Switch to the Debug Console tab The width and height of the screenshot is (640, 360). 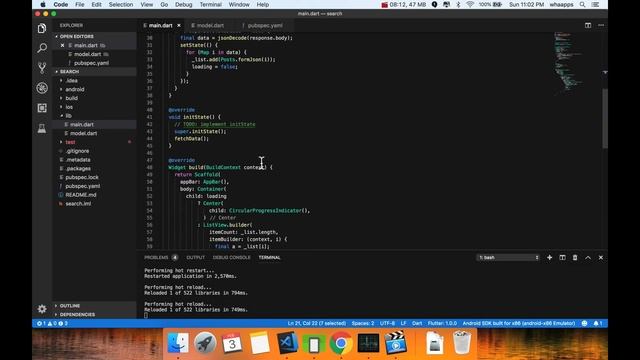(x=231, y=258)
